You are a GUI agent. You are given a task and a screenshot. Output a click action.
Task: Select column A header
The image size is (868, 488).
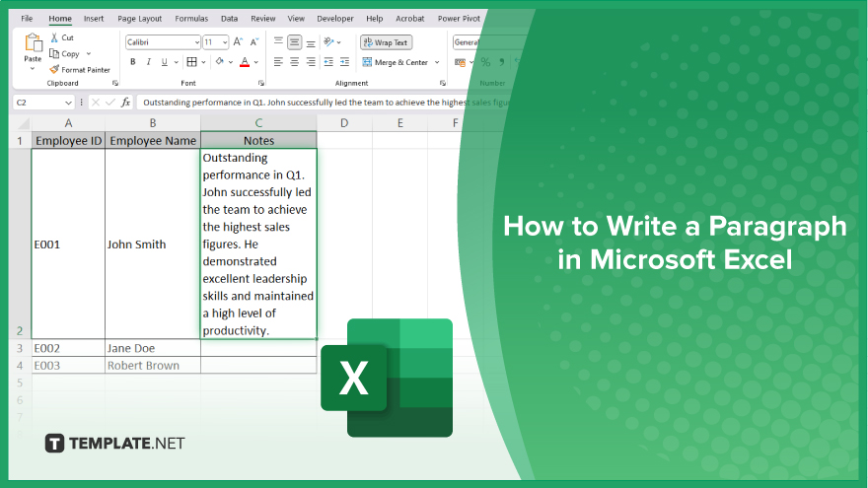[x=68, y=123]
